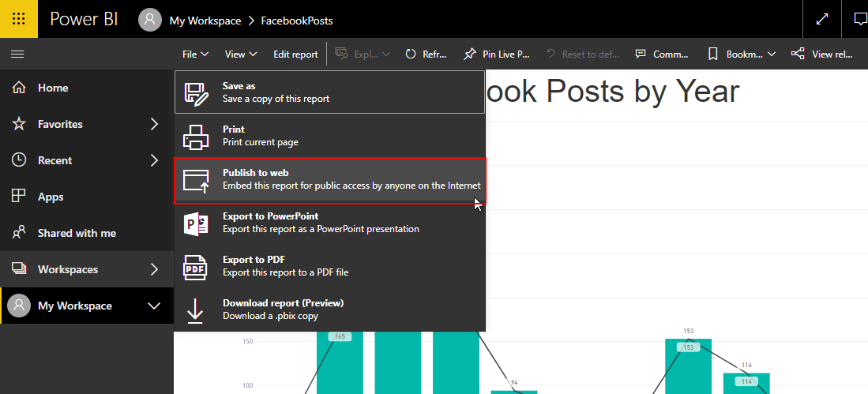This screenshot has height=394, width=868.
Task: Choose Publish to web option
Action: point(330,180)
